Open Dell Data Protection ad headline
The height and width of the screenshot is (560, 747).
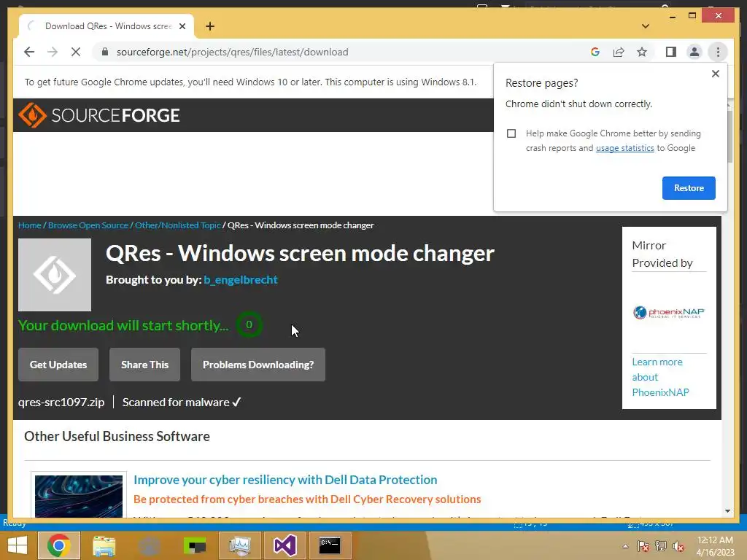[x=285, y=480]
